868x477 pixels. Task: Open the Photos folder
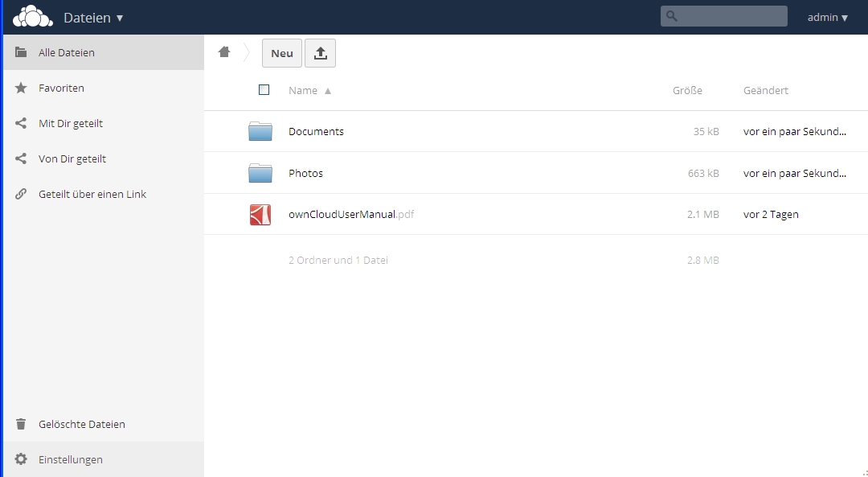tap(305, 173)
